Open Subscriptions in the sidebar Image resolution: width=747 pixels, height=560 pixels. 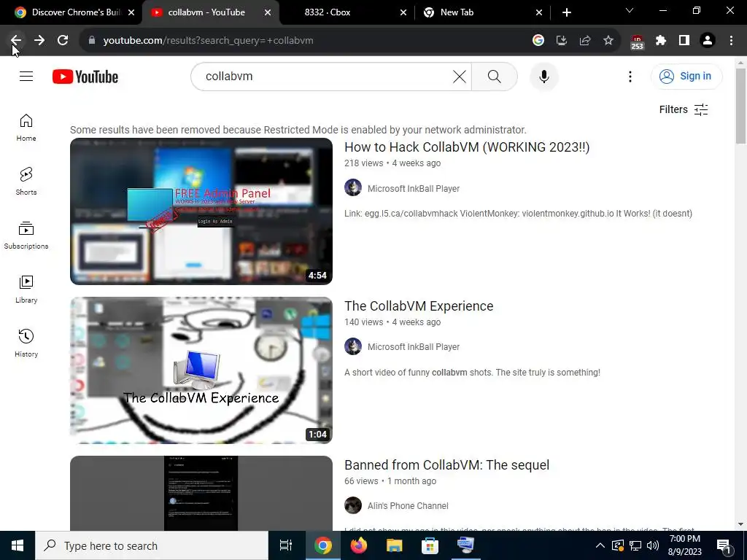tap(26, 236)
